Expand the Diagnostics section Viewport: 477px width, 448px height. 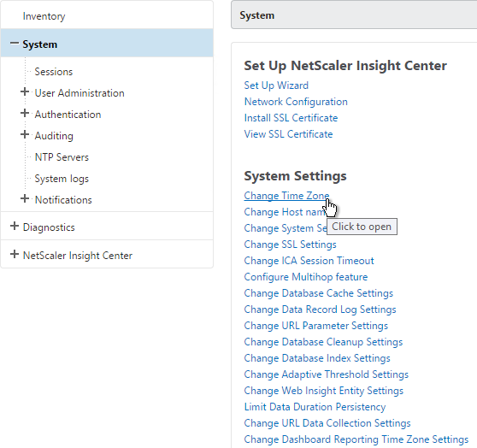[15, 226]
